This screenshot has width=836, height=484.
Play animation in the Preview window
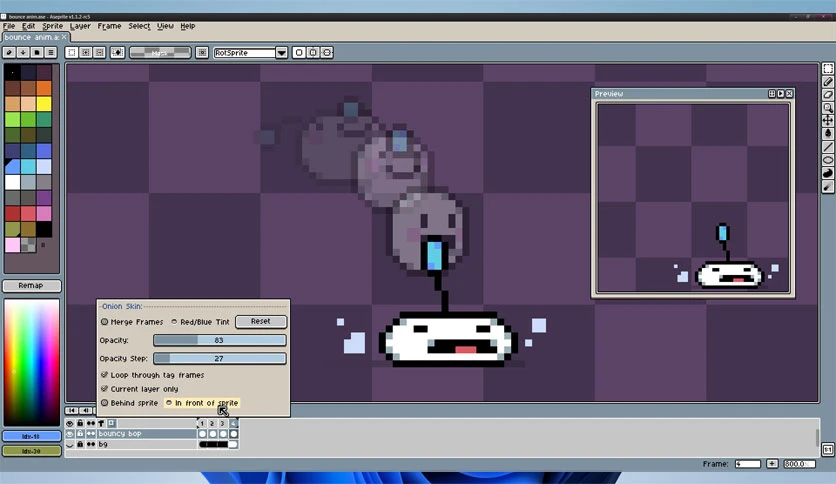click(x=781, y=94)
